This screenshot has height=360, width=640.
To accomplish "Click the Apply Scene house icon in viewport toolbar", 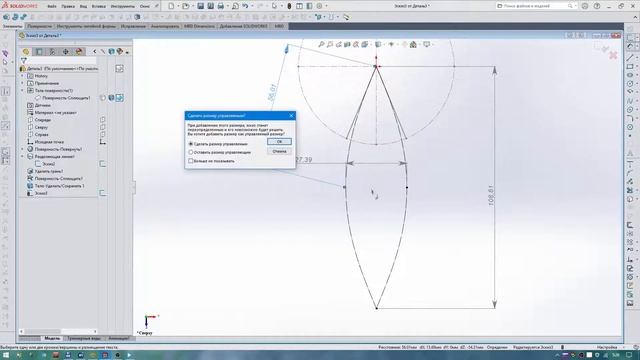I will (x=413, y=44).
